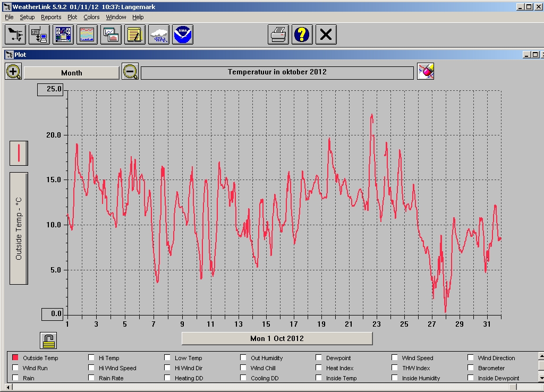Enable the Dewpoint checkbox
Screen dimensions: 544x392
319,357
